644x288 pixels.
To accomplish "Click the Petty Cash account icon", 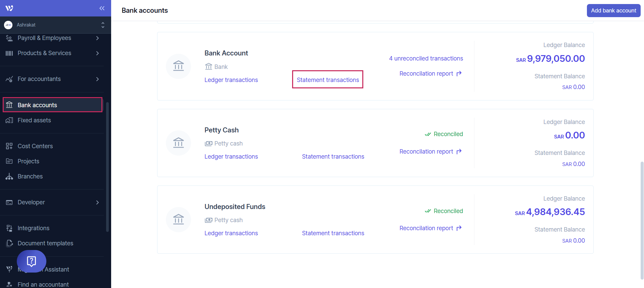I will 178,143.
